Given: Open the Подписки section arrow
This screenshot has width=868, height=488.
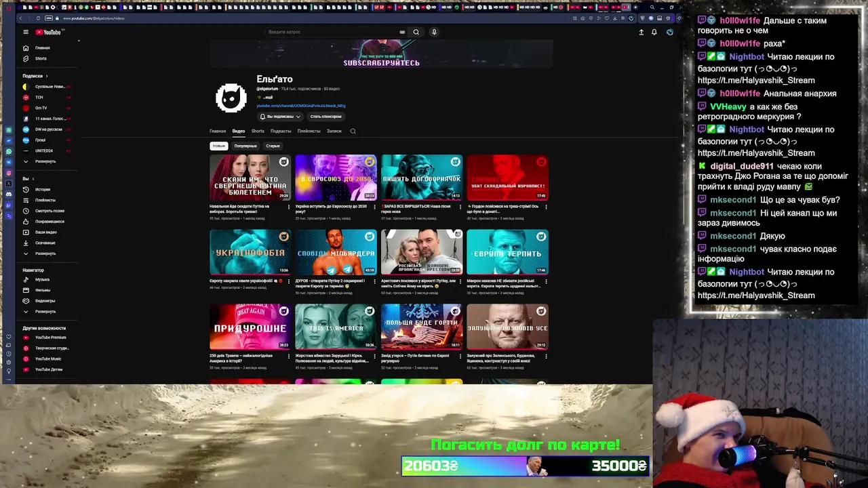Looking at the screenshot, I should pyautogui.click(x=47, y=76).
